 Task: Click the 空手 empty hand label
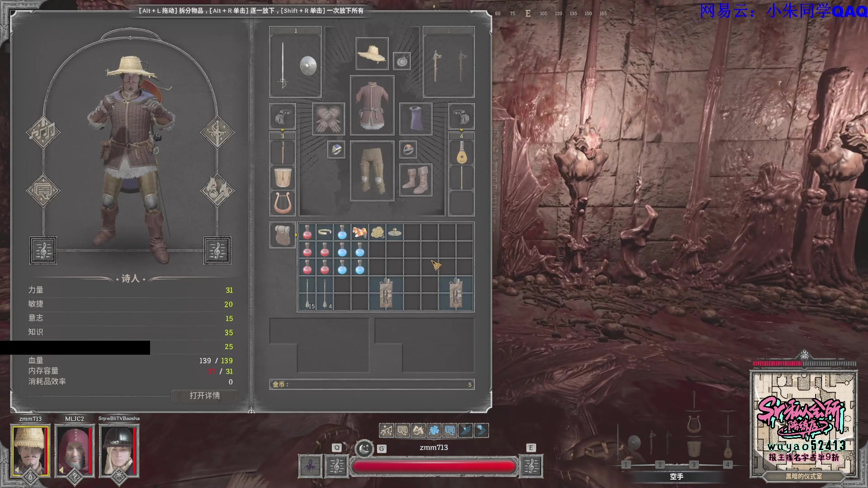(677, 477)
